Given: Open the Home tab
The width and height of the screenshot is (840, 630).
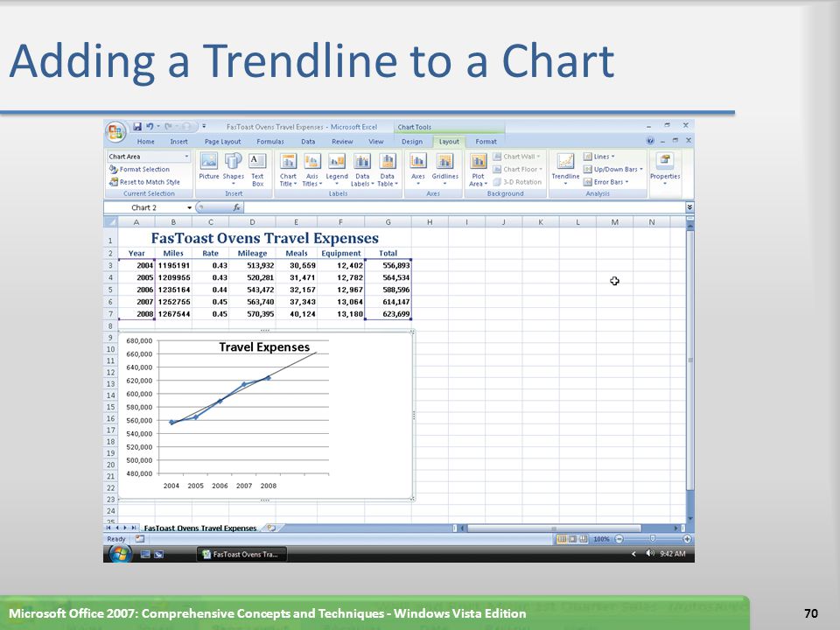Looking at the screenshot, I should click(x=146, y=142).
